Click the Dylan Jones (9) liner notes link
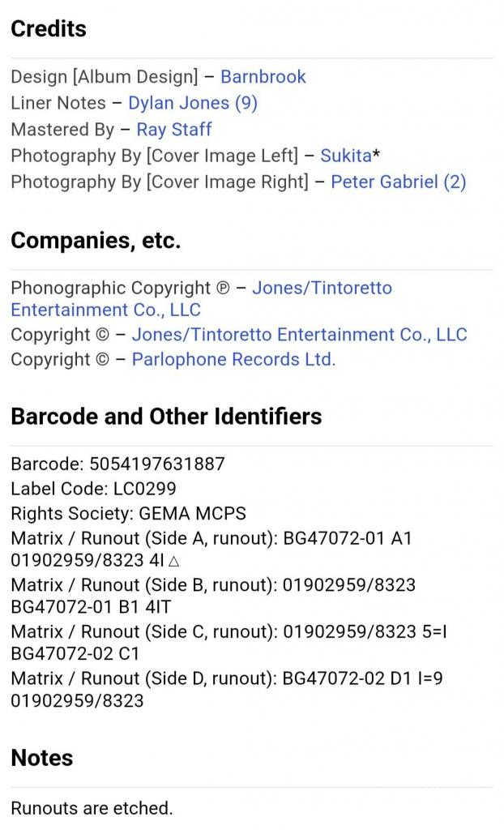The height and width of the screenshot is (830, 504). click(192, 103)
